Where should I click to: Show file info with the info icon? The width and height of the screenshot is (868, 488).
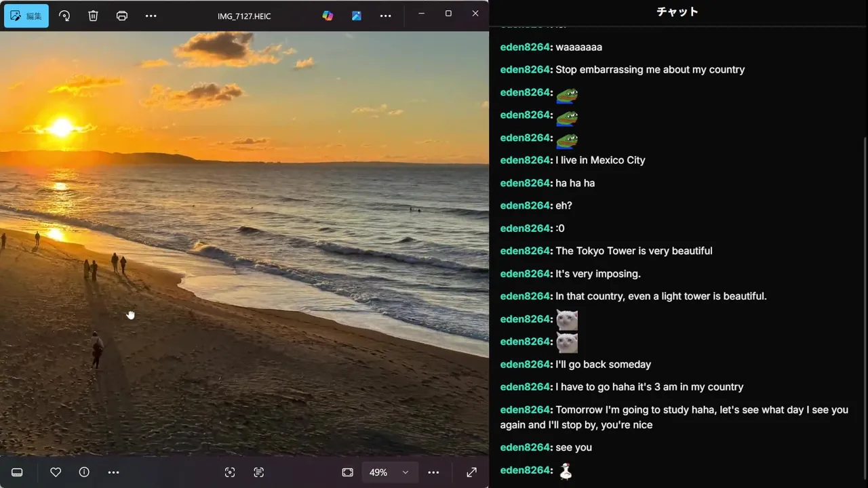84,472
